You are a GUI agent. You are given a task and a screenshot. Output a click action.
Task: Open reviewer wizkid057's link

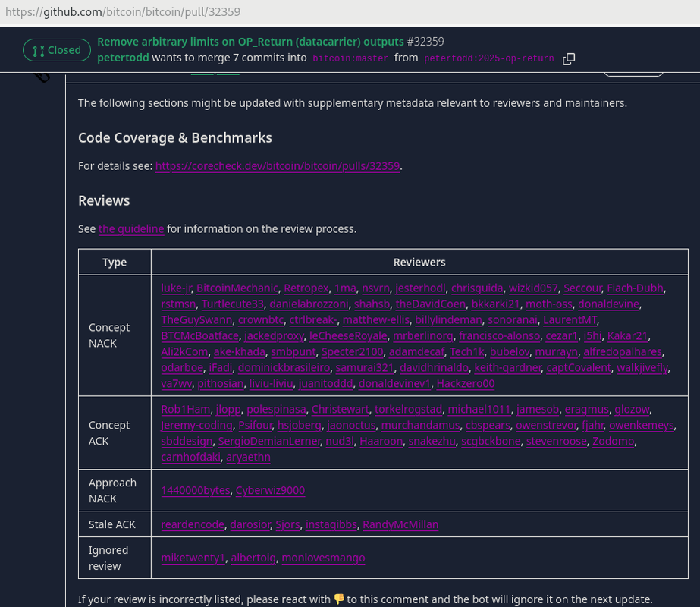[533, 288]
